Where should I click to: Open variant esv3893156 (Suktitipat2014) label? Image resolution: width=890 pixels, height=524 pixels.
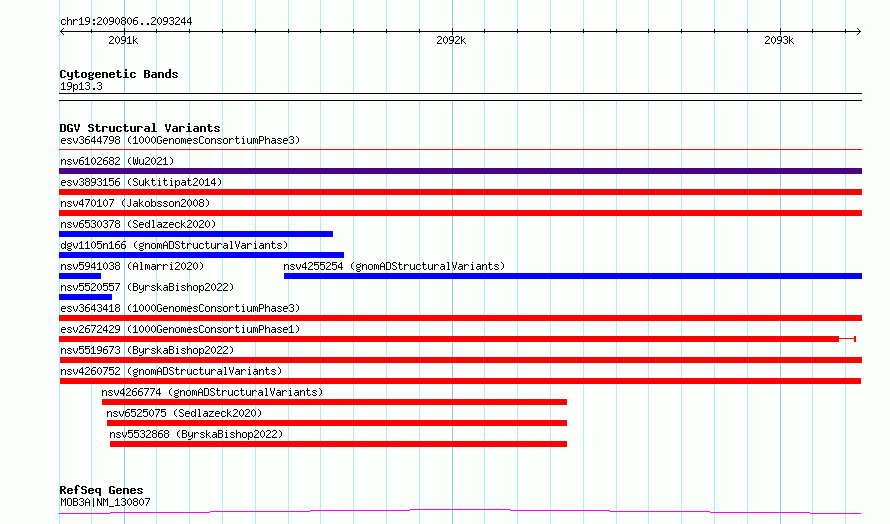click(141, 182)
